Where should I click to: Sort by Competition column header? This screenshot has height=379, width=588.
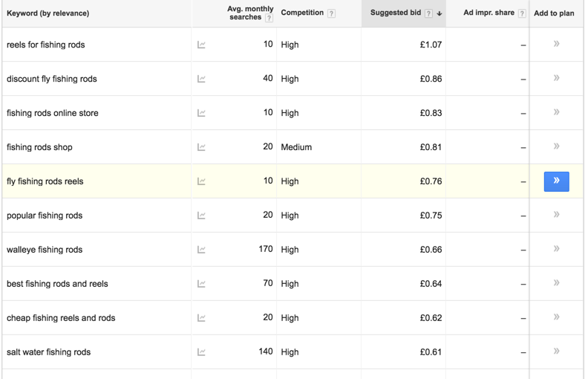click(x=302, y=13)
